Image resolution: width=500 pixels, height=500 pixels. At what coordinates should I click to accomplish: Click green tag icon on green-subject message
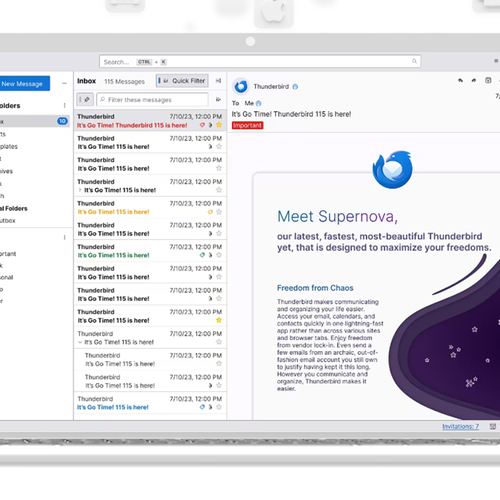coord(202,255)
